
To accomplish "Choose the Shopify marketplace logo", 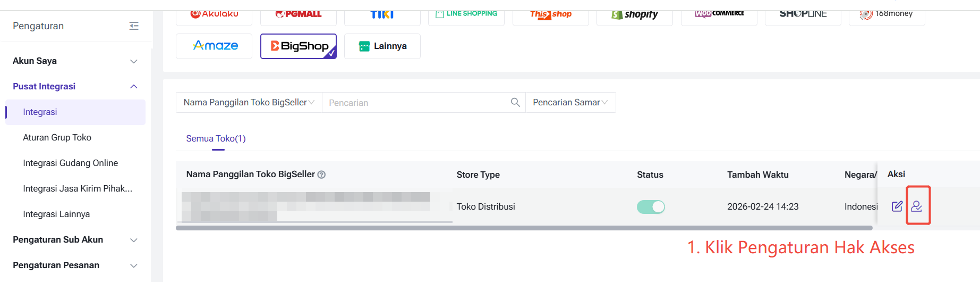I will click(x=634, y=14).
